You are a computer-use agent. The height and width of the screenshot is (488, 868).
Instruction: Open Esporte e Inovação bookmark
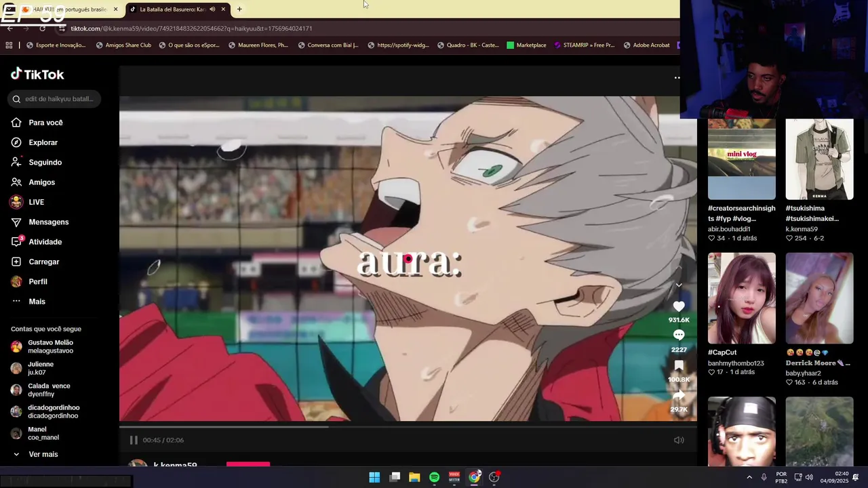click(x=56, y=45)
